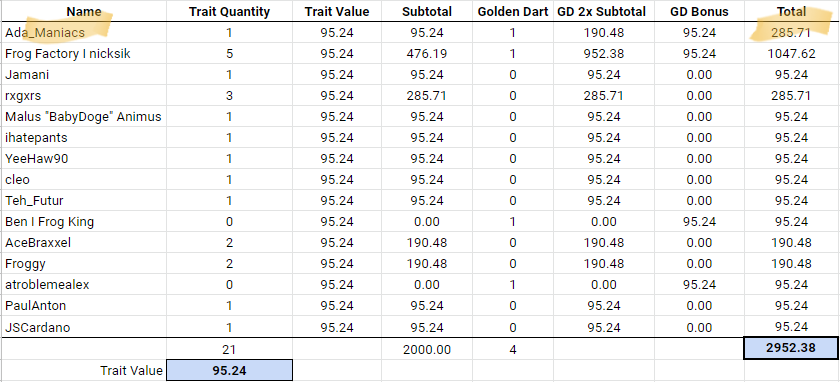The height and width of the screenshot is (382, 840).
Task: Select the Name column header
Action: (x=84, y=11)
